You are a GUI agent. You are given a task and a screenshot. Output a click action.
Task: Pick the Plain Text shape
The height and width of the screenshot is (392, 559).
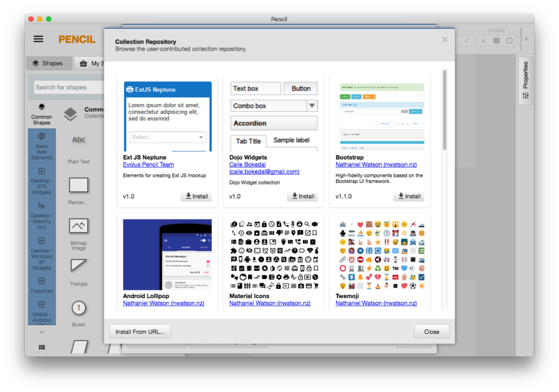tap(79, 149)
